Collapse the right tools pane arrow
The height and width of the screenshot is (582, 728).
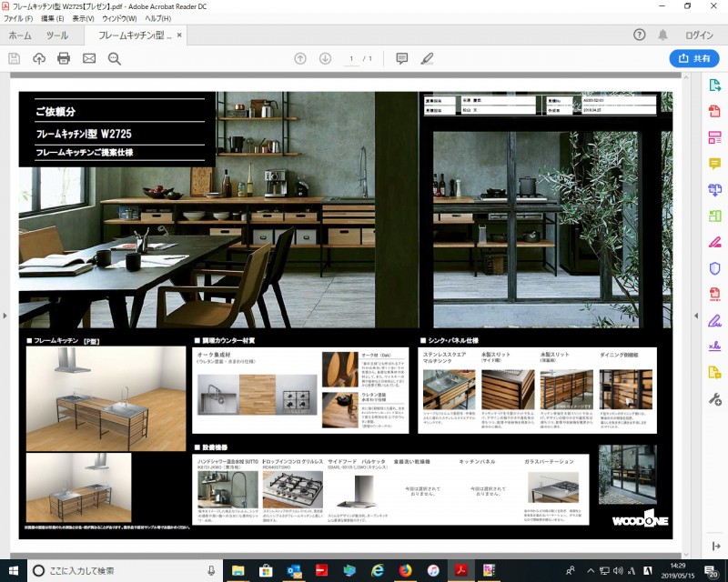(697, 316)
